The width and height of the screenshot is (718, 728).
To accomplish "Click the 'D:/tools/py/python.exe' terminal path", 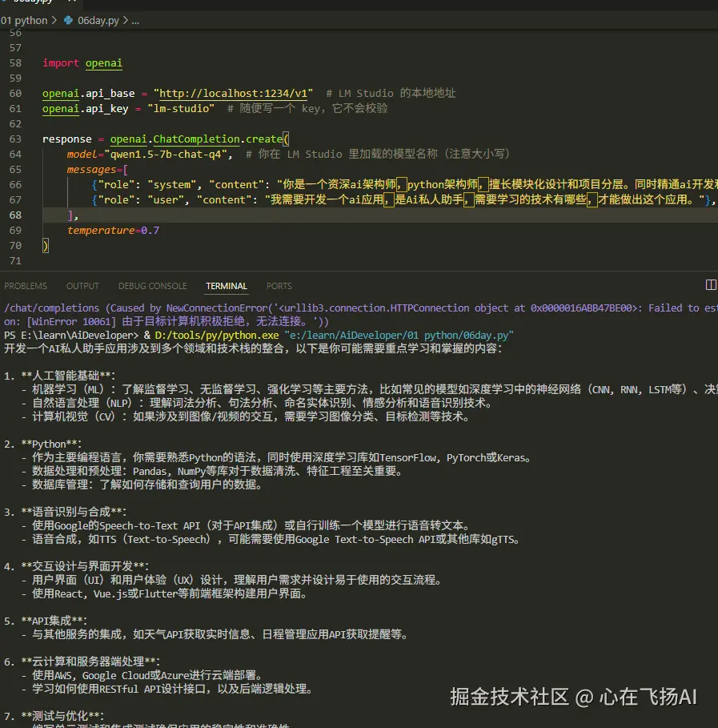I will tap(217, 336).
